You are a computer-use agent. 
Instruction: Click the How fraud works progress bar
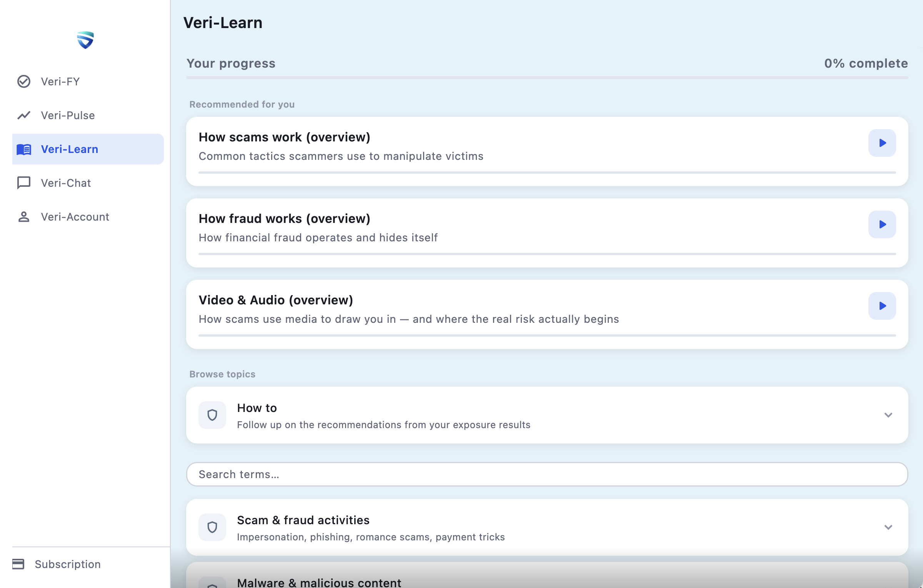pyautogui.click(x=547, y=254)
